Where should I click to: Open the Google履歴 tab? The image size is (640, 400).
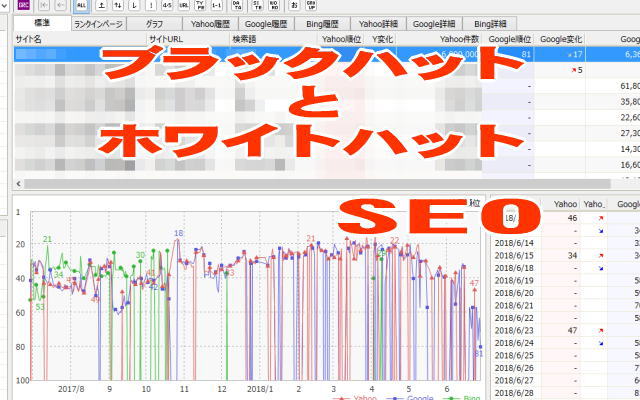click(x=266, y=24)
